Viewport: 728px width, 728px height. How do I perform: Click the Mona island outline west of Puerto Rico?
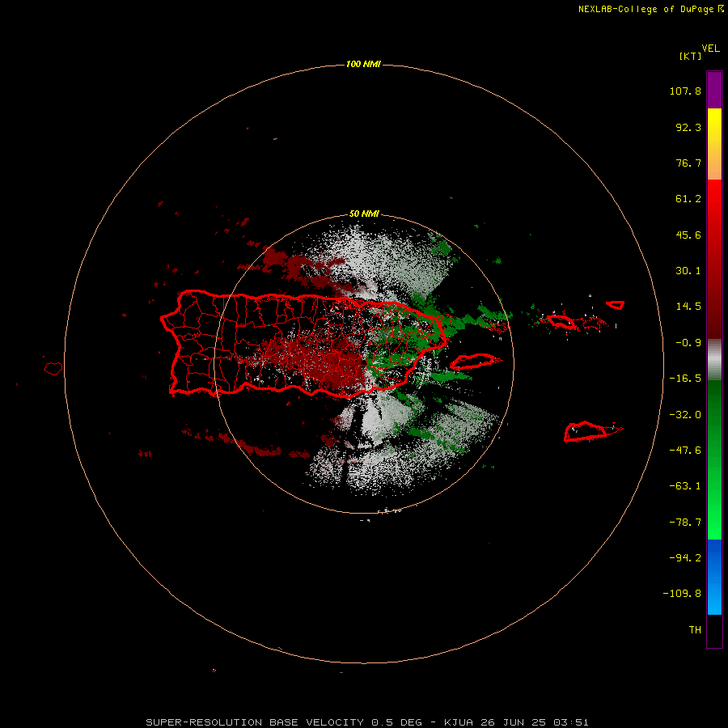coord(53,369)
